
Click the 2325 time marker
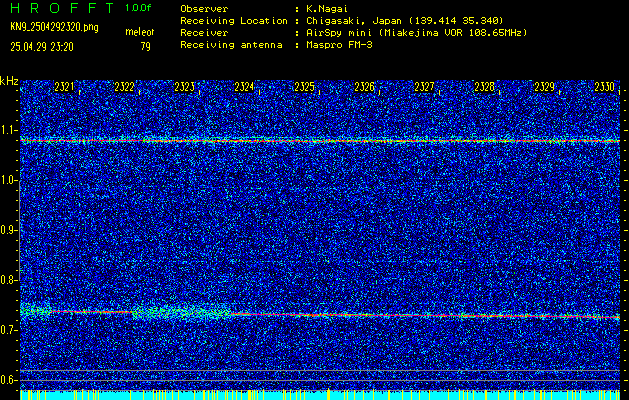[304, 87]
